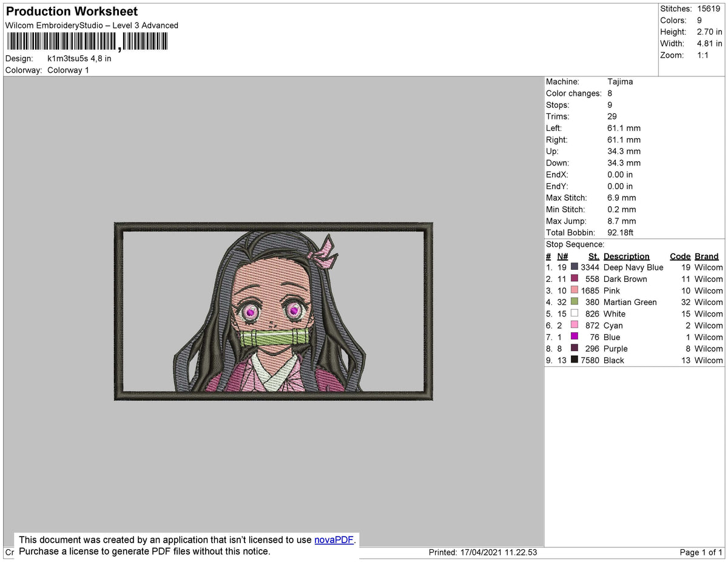This screenshot has width=728, height=562.
Task: Select the Dark Brown color swatch
Action: pos(576,279)
